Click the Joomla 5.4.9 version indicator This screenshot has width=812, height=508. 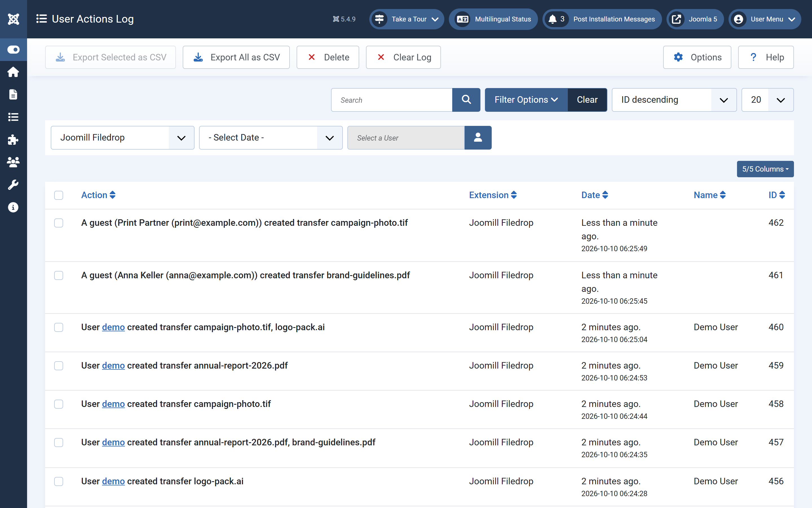(x=344, y=19)
